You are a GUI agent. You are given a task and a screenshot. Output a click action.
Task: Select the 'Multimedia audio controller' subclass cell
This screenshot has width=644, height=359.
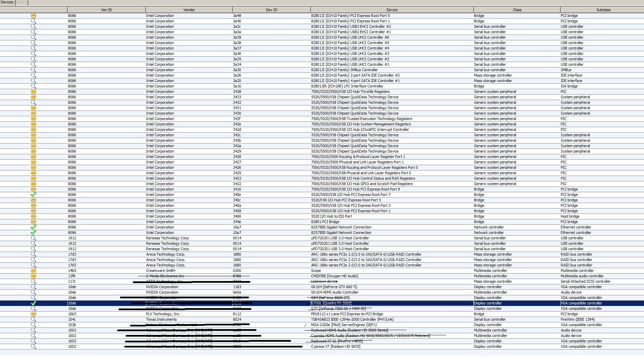(x=602, y=276)
